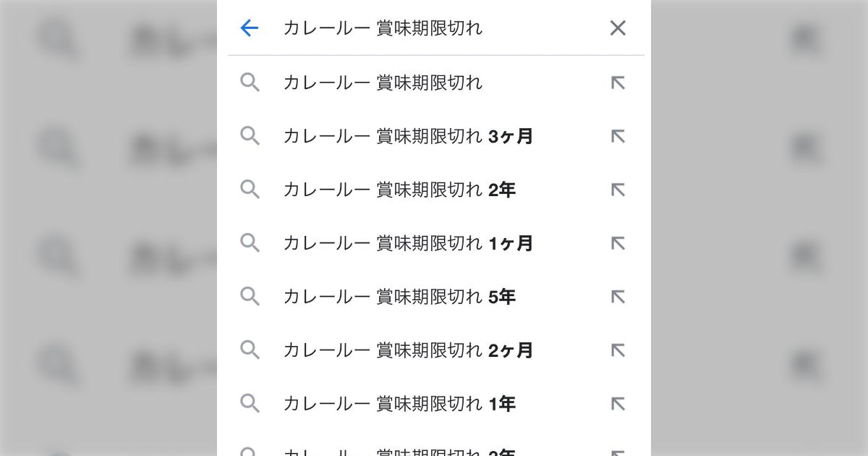Click the magnifier icon next to the "2年" suggestion
This screenshot has height=456, width=868.
tap(250, 190)
